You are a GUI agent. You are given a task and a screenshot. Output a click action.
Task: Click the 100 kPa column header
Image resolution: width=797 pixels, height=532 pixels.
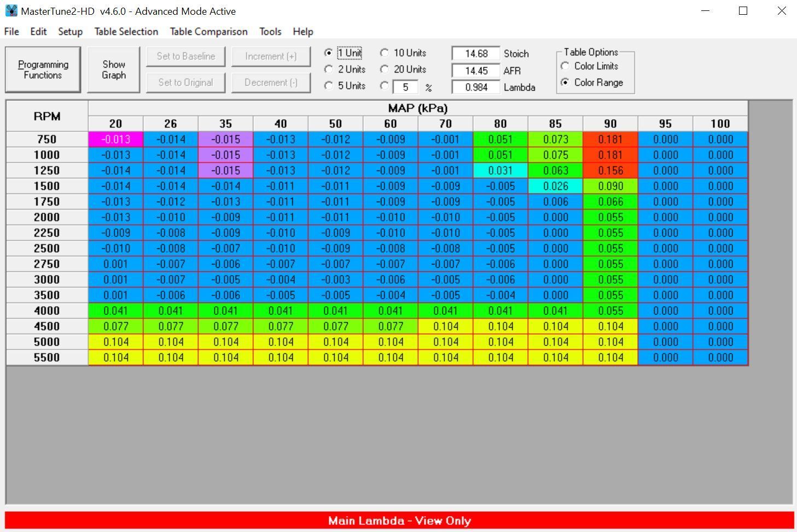(720, 124)
